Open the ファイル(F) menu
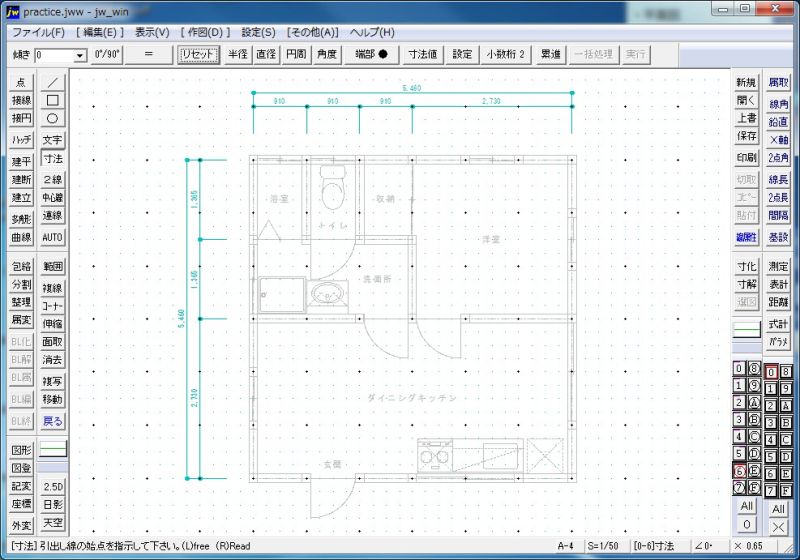Viewport: 800px width, 560px height. (x=38, y=32)
